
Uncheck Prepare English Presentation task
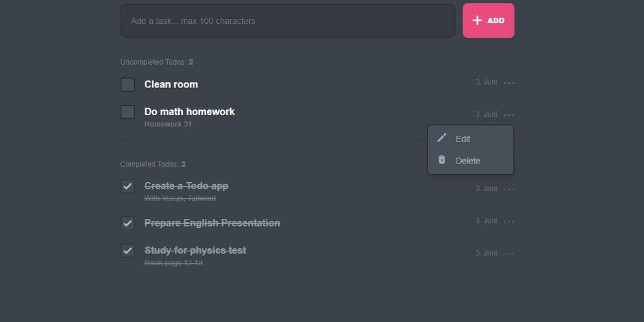click(x=128, y=223)
